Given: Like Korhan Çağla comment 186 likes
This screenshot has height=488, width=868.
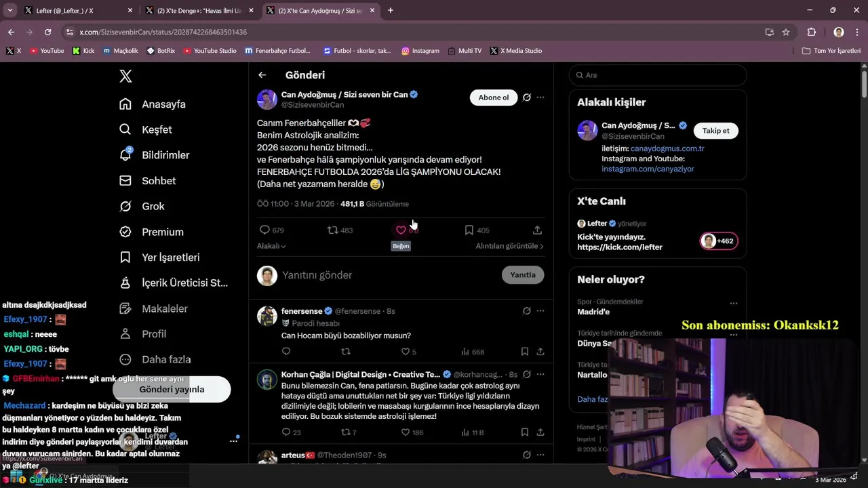Looking at the screenshot, I should 406,432.
